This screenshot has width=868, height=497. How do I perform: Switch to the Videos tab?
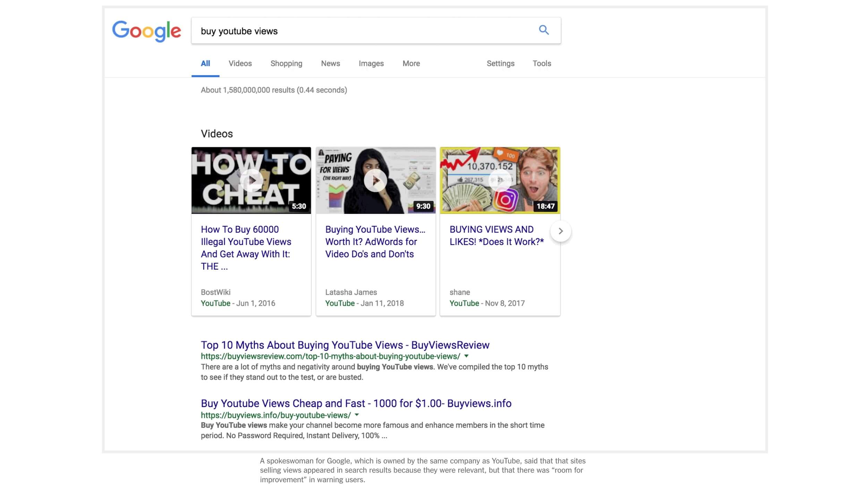pyautogui.click(x=240, y=63)
